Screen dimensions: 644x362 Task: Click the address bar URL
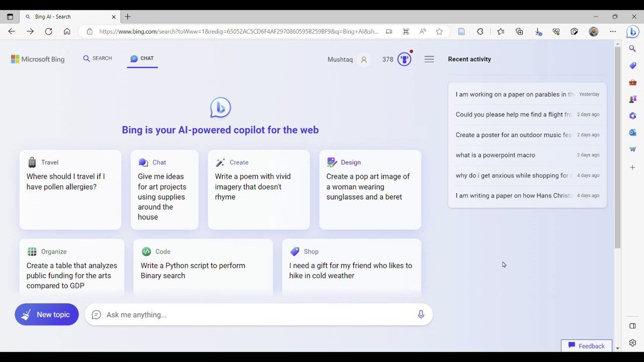pos(239,32)
